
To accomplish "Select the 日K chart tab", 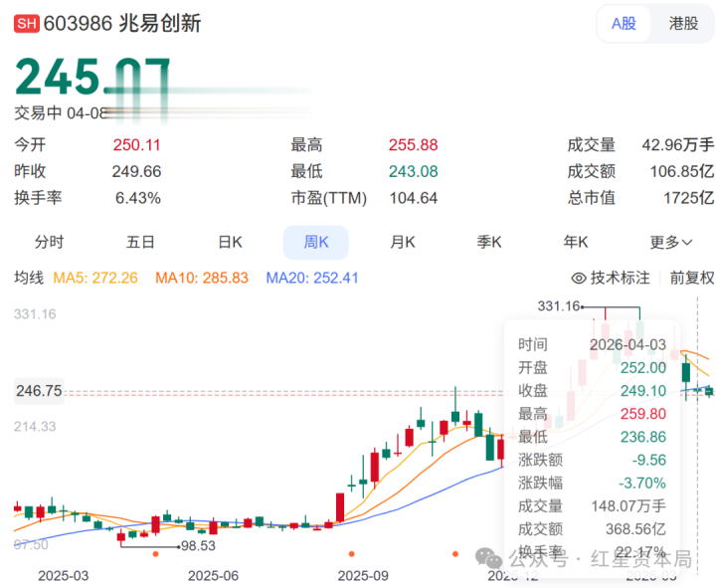I will (230, 242).
